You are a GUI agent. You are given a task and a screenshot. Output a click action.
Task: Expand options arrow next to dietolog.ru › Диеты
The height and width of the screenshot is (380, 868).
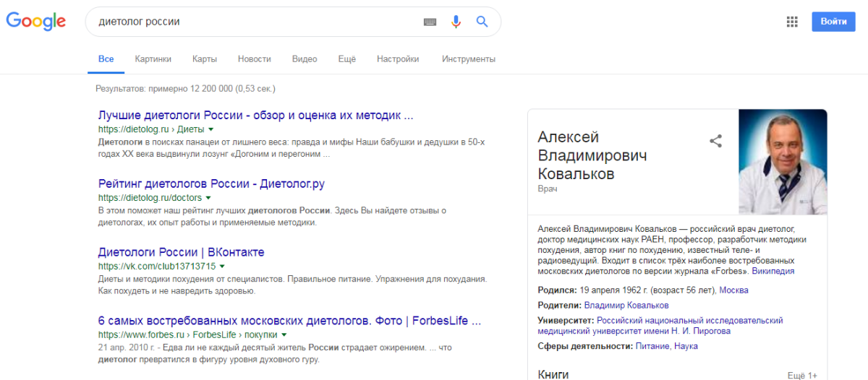(211, 129)
